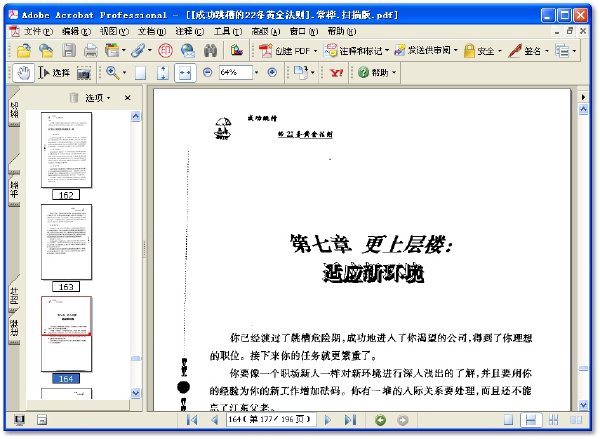Open the 编辑 menu
The width and height of the screenshot is (600, 439).
76,31
